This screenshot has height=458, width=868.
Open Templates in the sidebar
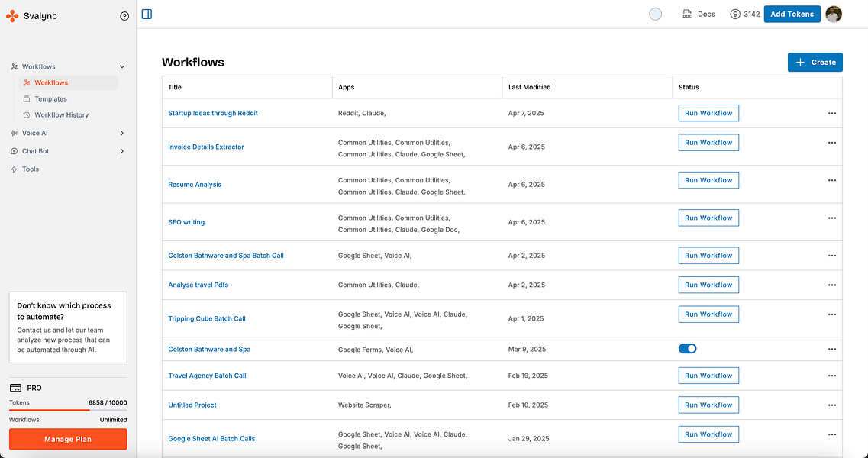[x=50, y=99]
